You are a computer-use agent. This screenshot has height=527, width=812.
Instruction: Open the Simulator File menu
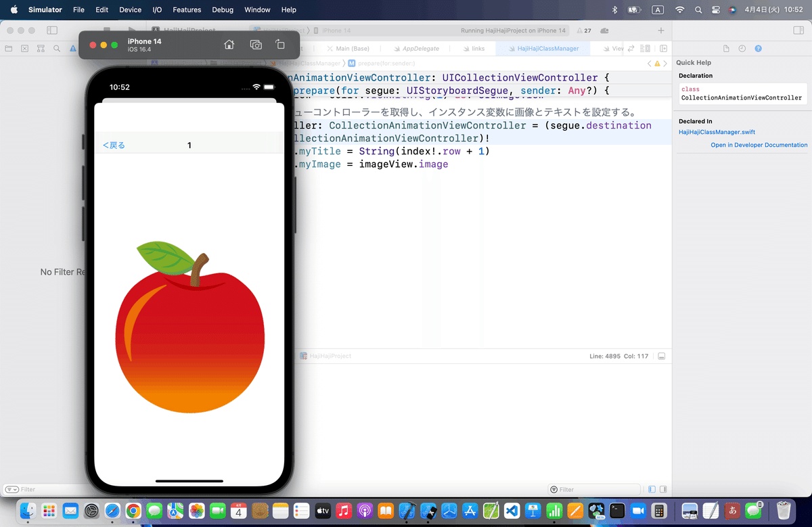click(x=78, y=10)
